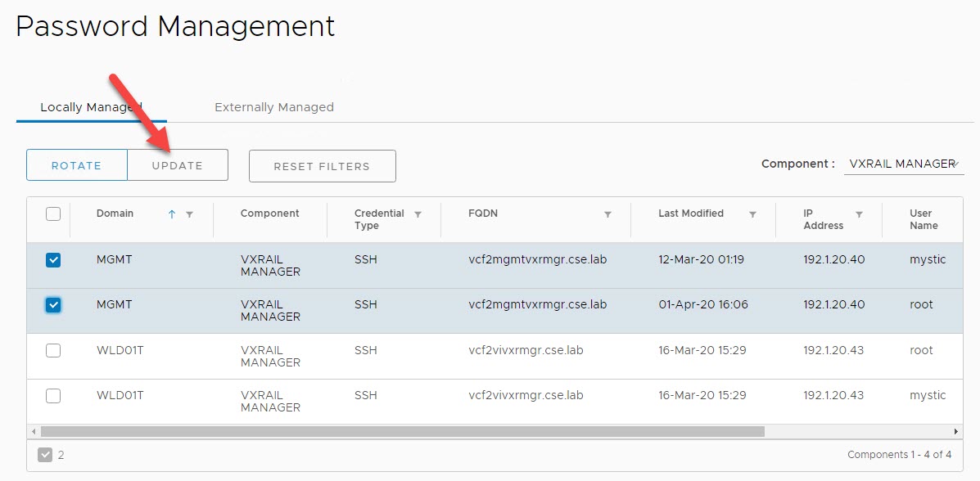980x481 pixels.
Task: Open the Credential Type filter icon
Action: tap(418, 214)
